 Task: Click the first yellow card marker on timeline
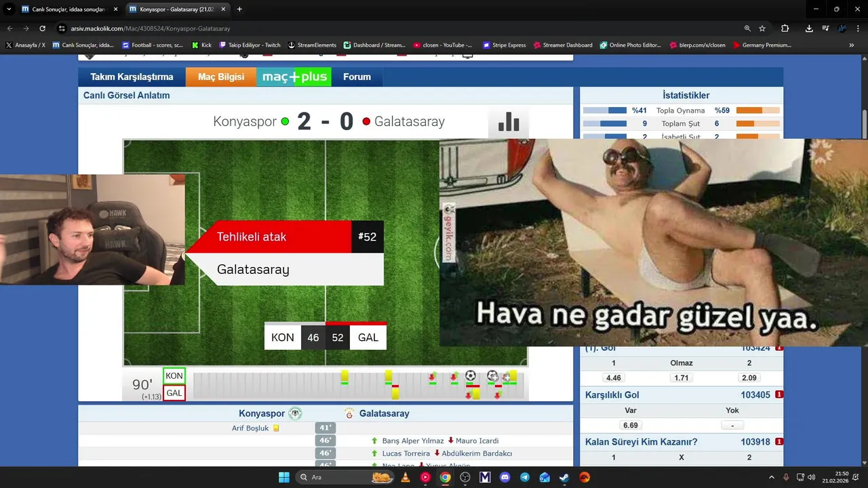coord(344,375)
